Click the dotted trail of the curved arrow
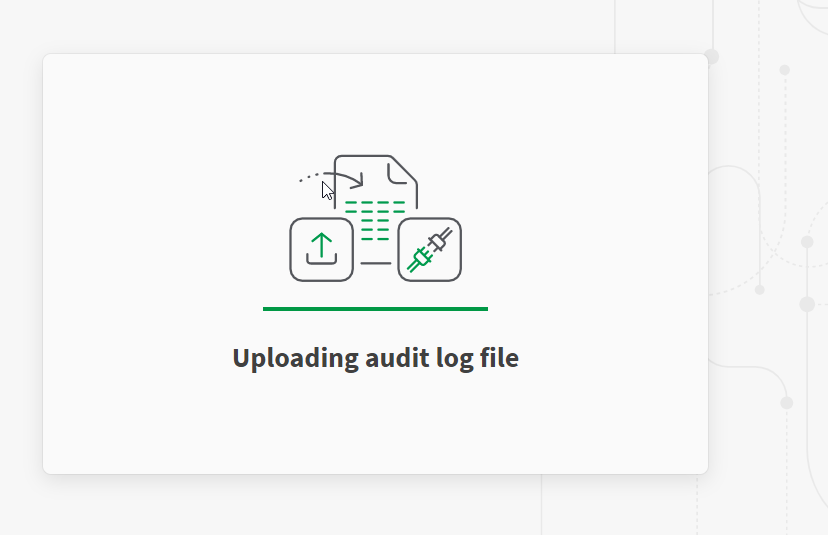Screen dimensions: 828x535 click(x=309, y=177)
